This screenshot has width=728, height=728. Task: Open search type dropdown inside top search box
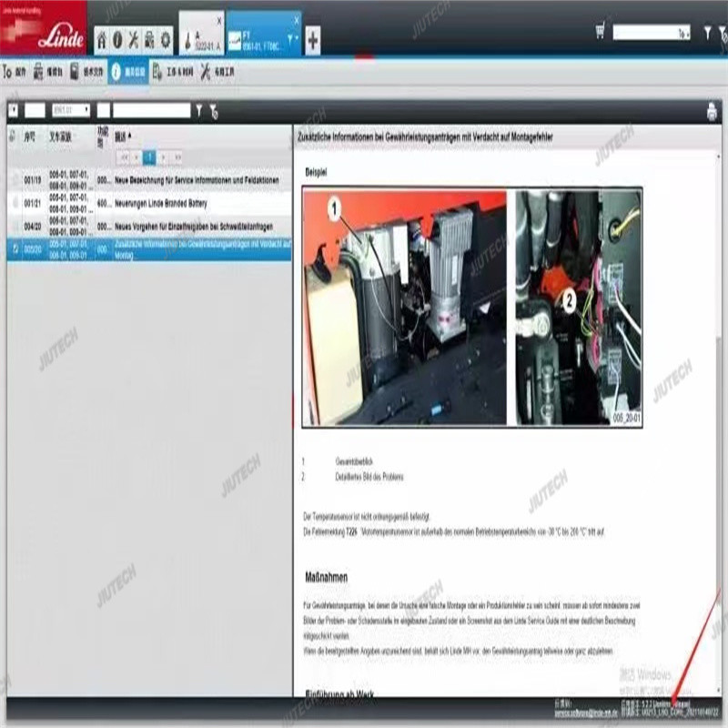tap(683, 34)
